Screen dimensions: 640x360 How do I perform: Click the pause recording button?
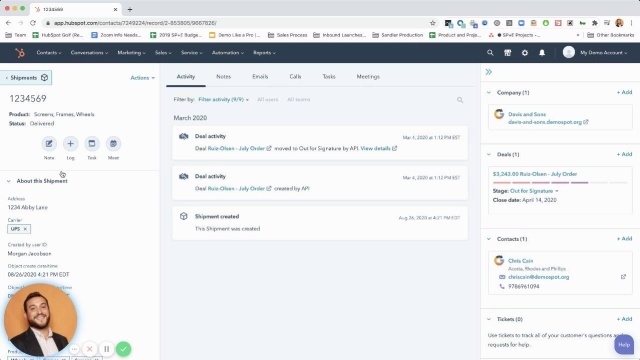[107, 349]
